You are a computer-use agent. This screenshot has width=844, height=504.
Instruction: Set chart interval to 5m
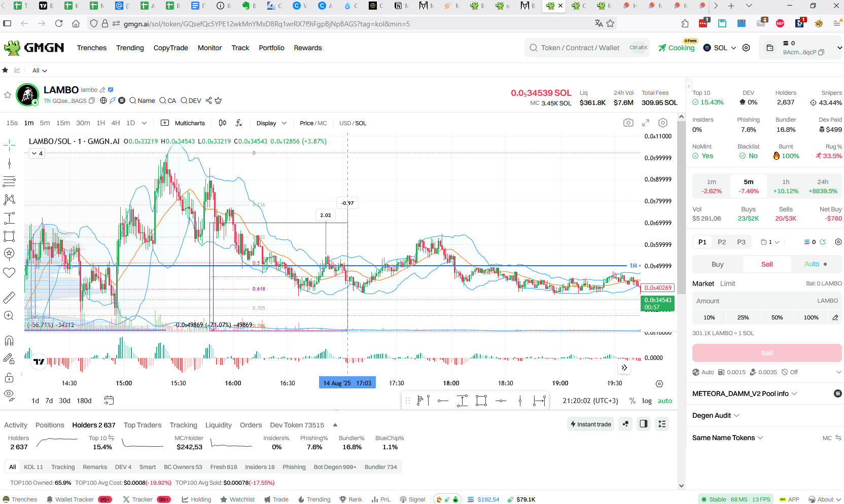[45, 123]
